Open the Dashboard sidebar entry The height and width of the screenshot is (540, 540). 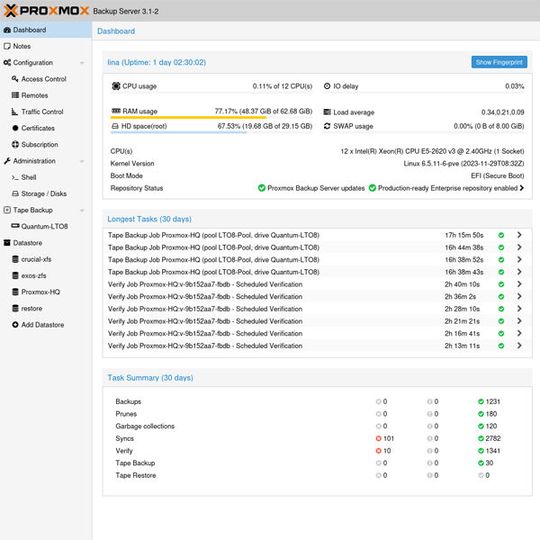click(46, 30)
